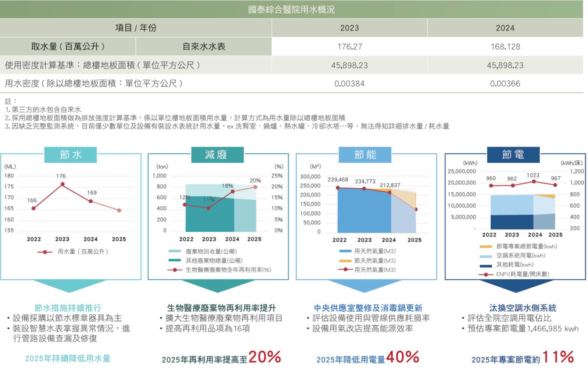Click the goal text 2025年持續降低用水量

tap(68, 358)
